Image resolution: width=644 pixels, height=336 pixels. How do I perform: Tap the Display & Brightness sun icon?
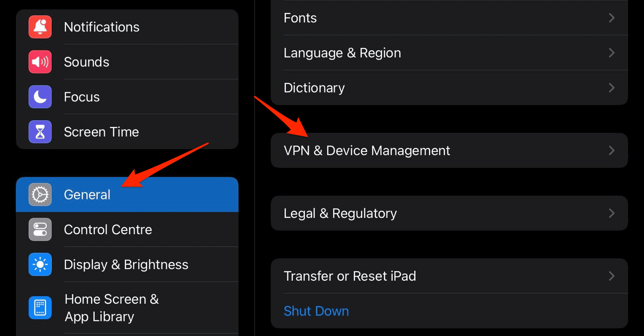point(40,264)
